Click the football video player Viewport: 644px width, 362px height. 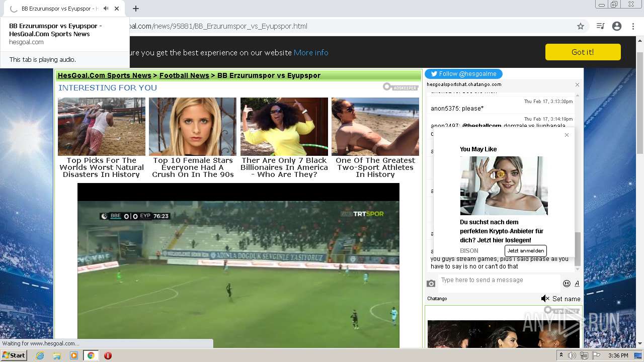238,265
